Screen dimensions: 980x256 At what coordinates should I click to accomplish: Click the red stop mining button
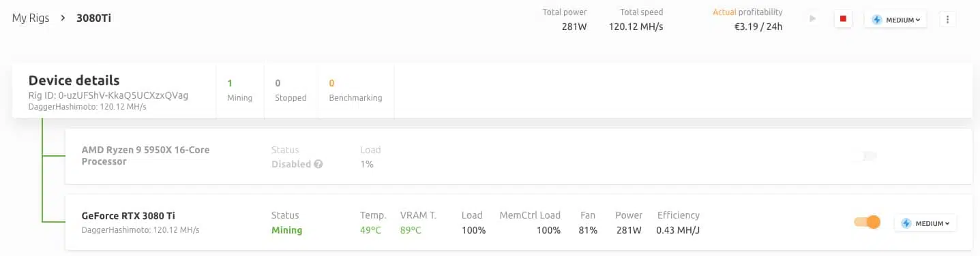(x=843, y=19)
